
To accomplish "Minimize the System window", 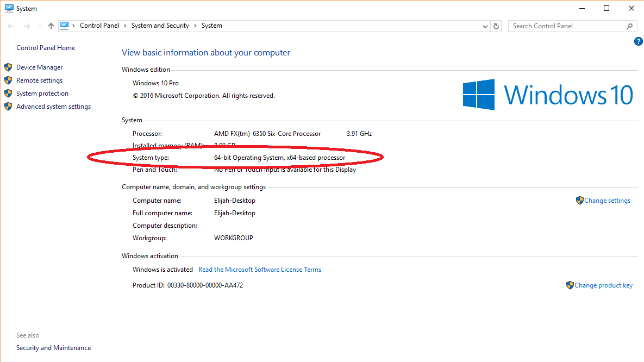I will 582,8.
